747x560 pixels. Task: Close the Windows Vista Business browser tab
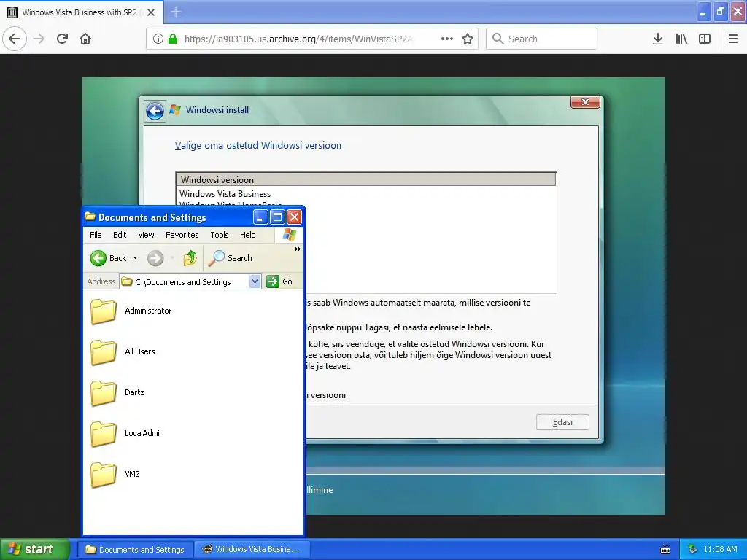(151, 12)
